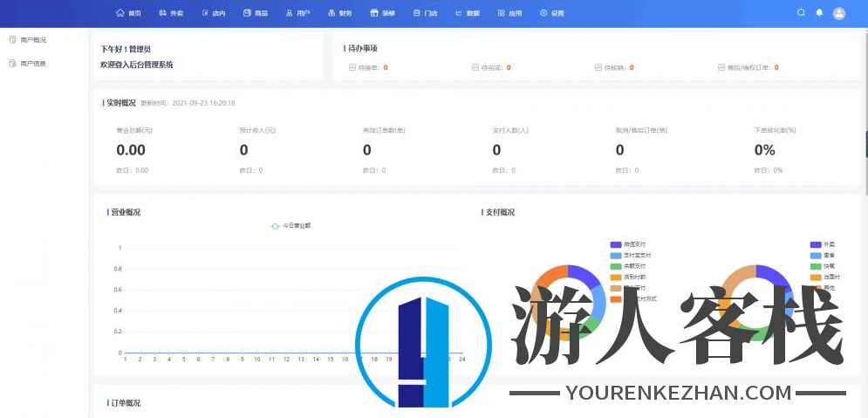
Task: Click the 支付人数(人) label
Action: 510,131
